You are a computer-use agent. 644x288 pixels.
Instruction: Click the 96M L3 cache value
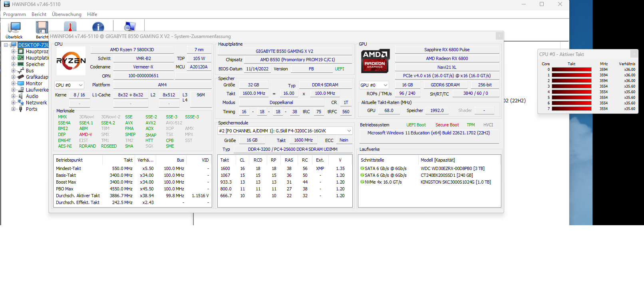(201, 95)
